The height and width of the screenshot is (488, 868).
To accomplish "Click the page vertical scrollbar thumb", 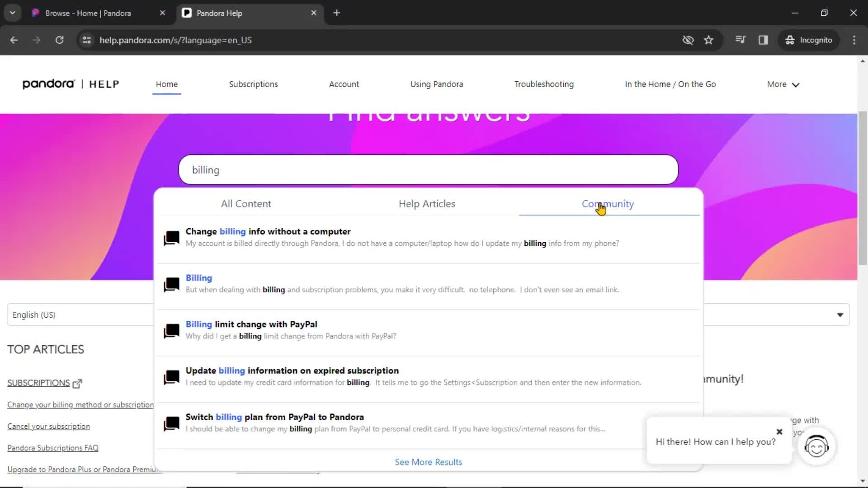I will 863,188.
